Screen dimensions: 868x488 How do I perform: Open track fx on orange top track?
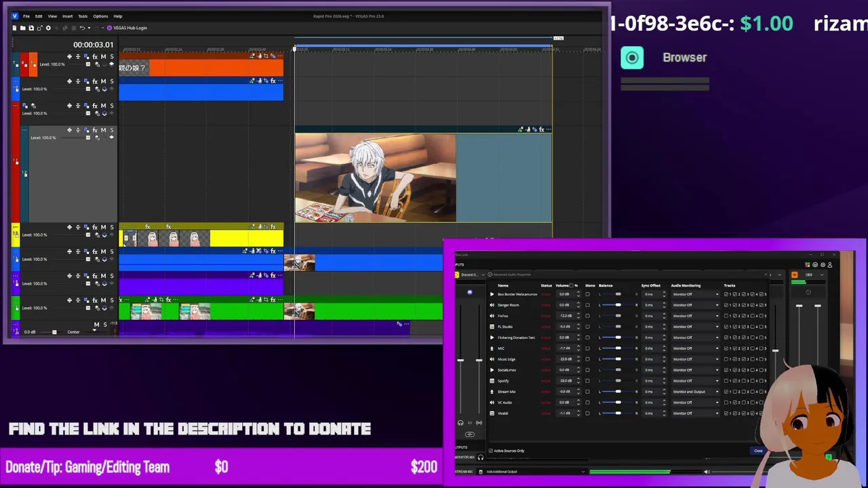pyautogui.click(x=95, y=57)
